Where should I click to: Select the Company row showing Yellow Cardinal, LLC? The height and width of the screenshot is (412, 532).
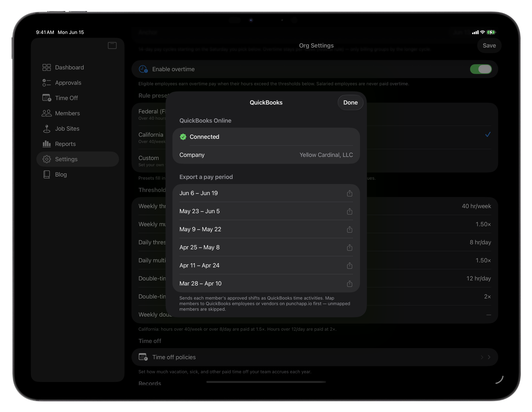pos(266,155)
